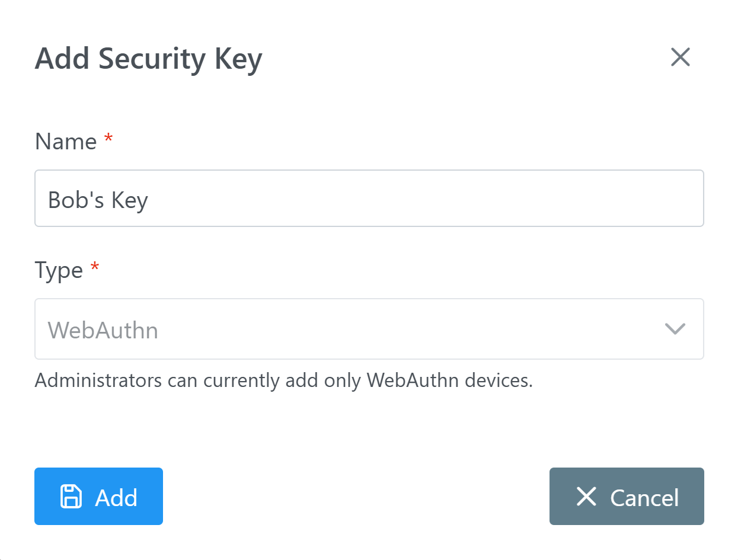
Task: Select the WebAuthn placeholder text
Action: [103, 330]
